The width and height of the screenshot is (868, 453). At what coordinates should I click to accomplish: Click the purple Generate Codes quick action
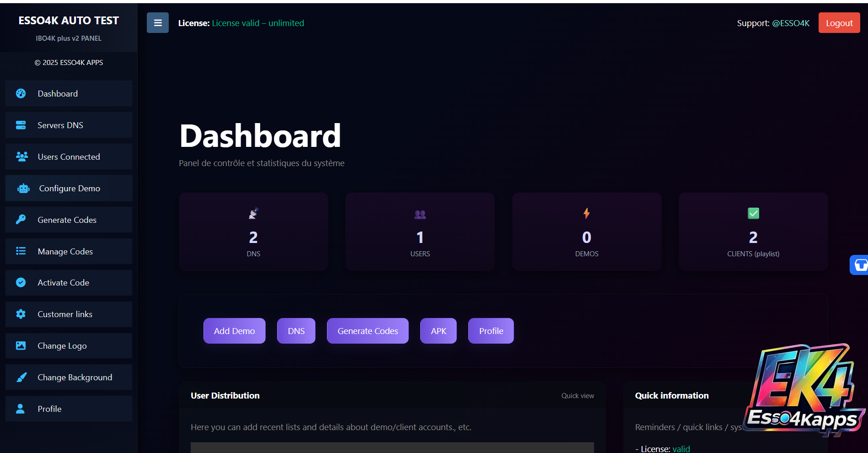[368, 331]
